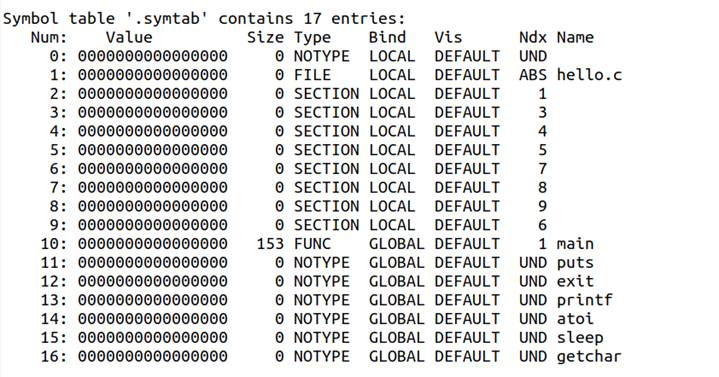This screenshot has width=719, height=377.
Task: Select the 'ABS' index entry
Action: pyautogui.click(x=533, y=75)
